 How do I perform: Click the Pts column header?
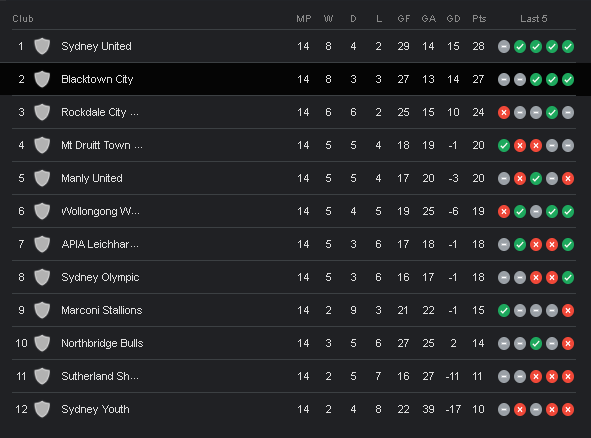coord(479,19)
